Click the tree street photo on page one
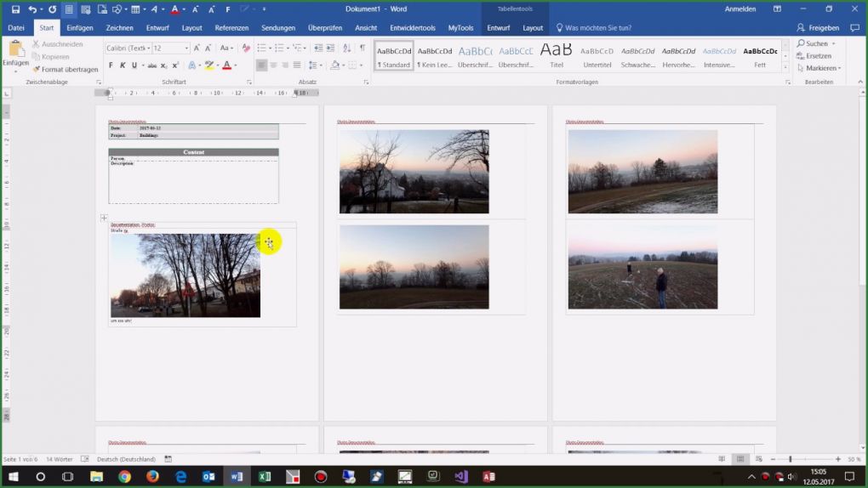The height and width of the screenshot is (488, 868). tap(186, 275)
